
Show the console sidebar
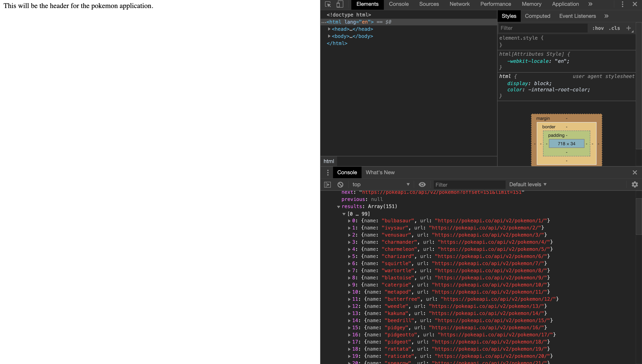[x=327, y=184]
